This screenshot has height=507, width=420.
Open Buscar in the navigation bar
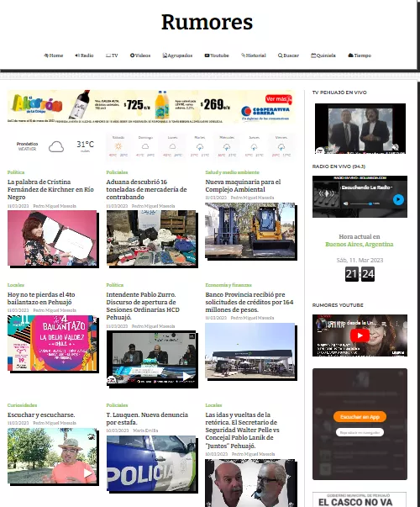point(288,55)
